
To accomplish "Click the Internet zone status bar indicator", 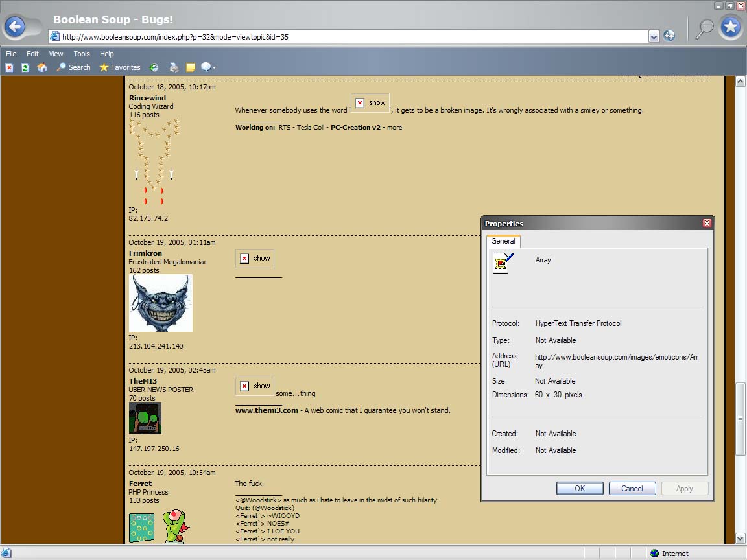I will click(x=669, y=554).
